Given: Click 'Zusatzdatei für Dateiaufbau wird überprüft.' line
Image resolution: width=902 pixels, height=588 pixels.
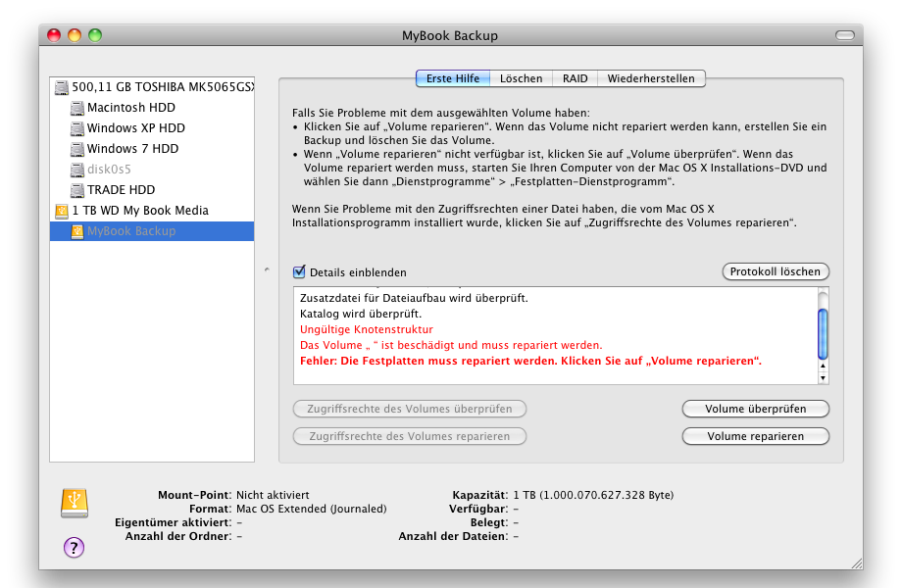Looking at the screenshot, I should pyautogui.click(x=414, y=298).
